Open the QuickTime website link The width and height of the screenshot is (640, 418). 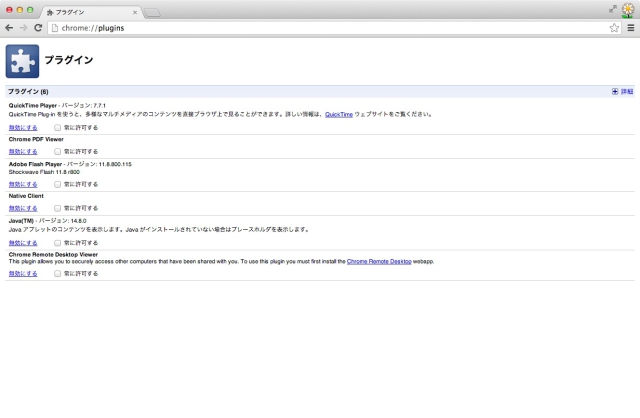[339, 114]
